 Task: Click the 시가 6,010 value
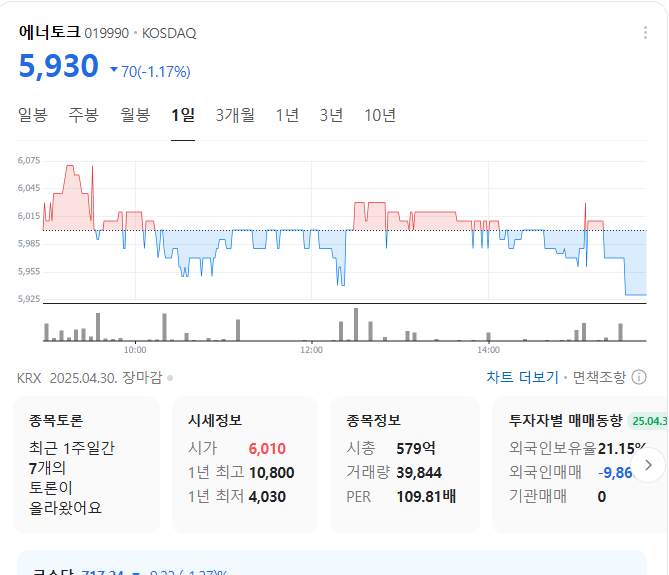(x=267, y=449)
